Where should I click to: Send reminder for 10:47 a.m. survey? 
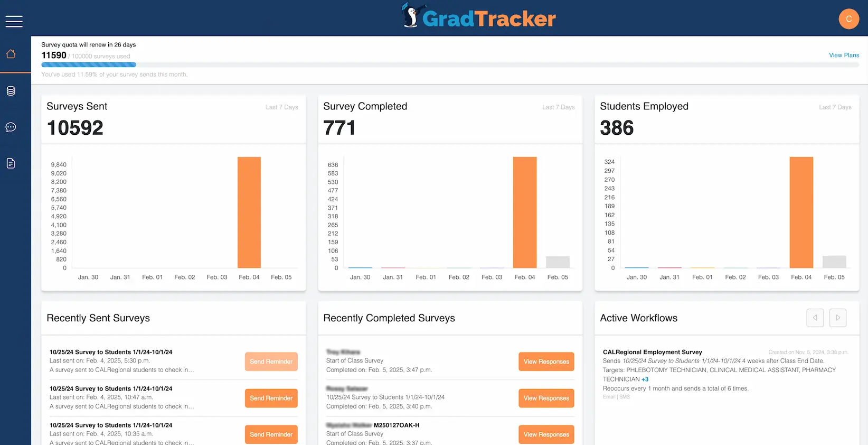tap(271, 398)
